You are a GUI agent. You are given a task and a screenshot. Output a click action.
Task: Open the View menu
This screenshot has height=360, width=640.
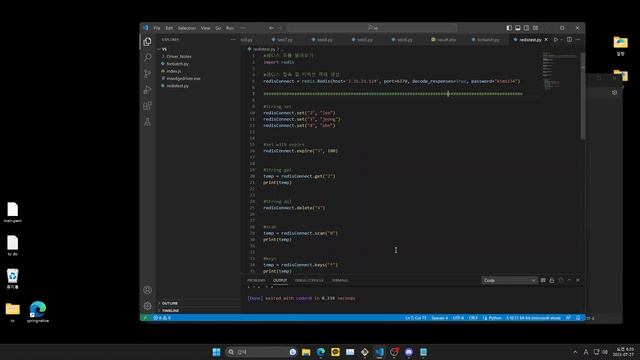205,28
